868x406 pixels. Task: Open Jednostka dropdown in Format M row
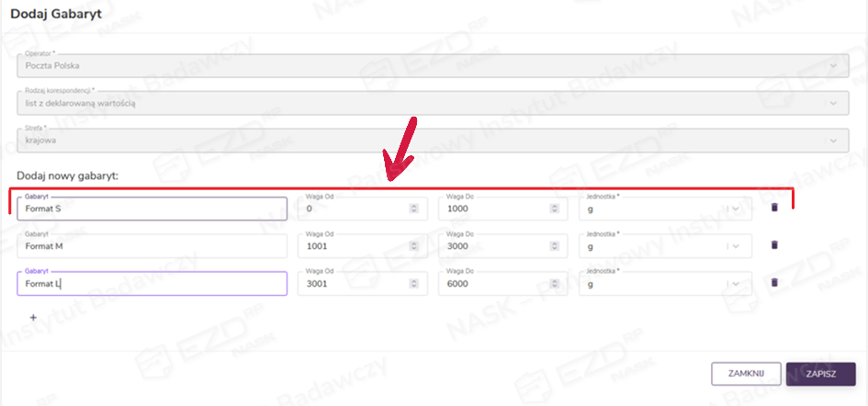736,246
